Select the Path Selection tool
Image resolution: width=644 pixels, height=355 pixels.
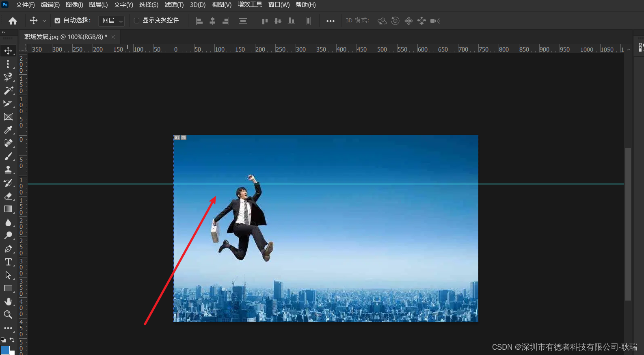point(8,275)
